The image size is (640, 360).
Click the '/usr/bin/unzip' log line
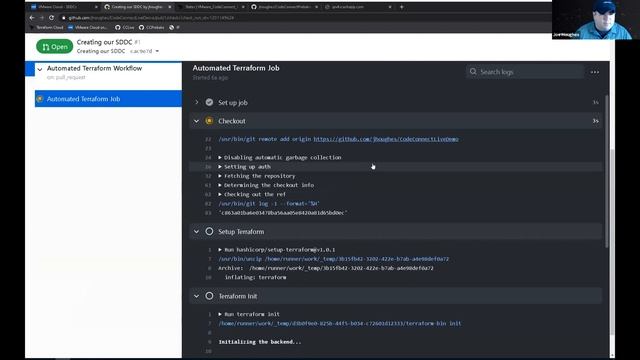333,259
